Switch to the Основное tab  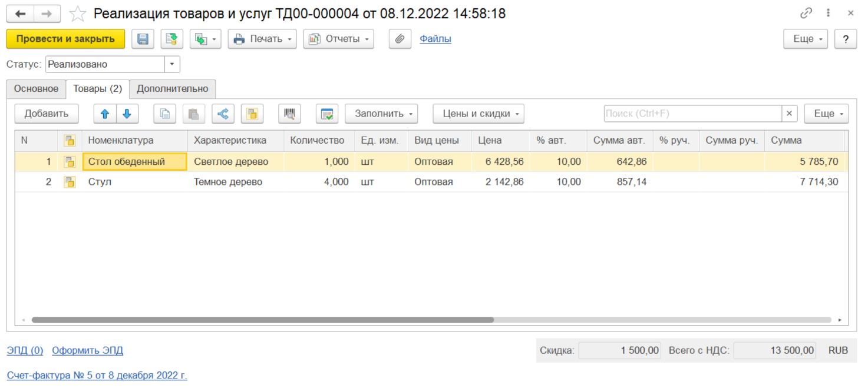click(36, 89)
